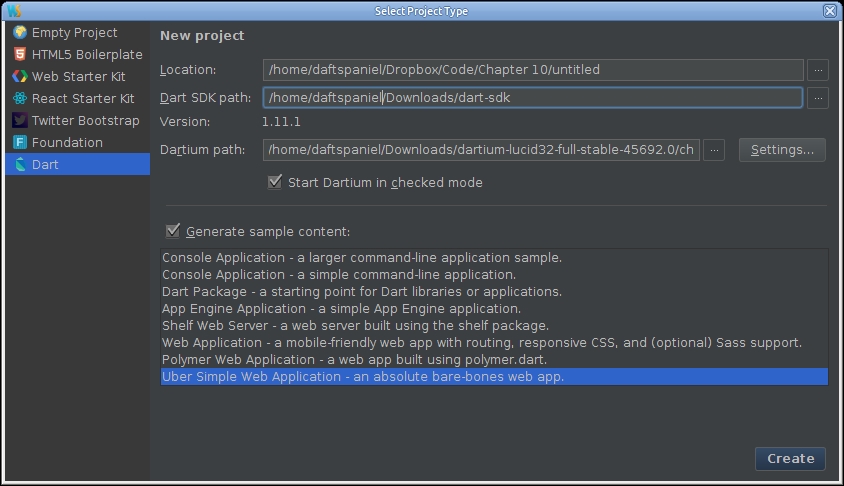844x486 pixels.
Task: Click the WebStorm logo in title bar
Action: 15,11
